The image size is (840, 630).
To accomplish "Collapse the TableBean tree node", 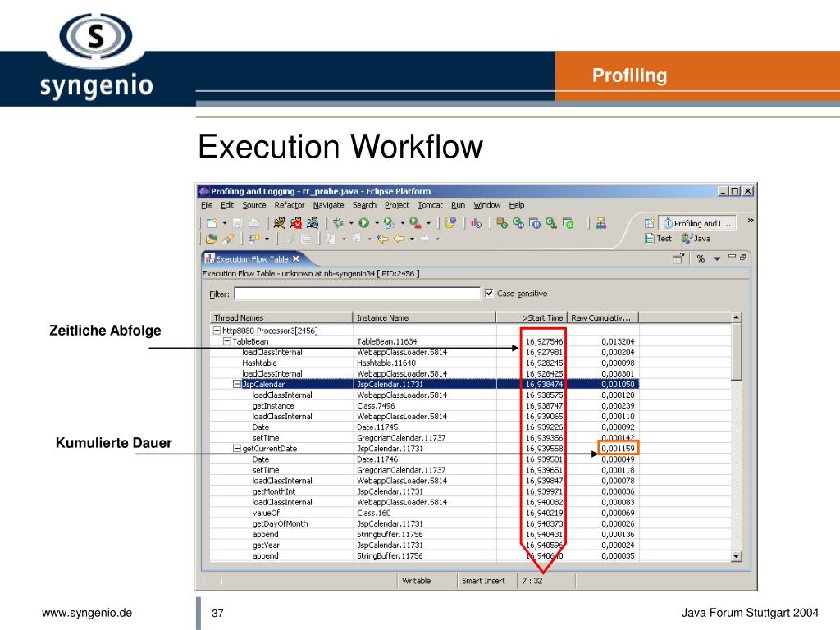I will pos(226,341).
